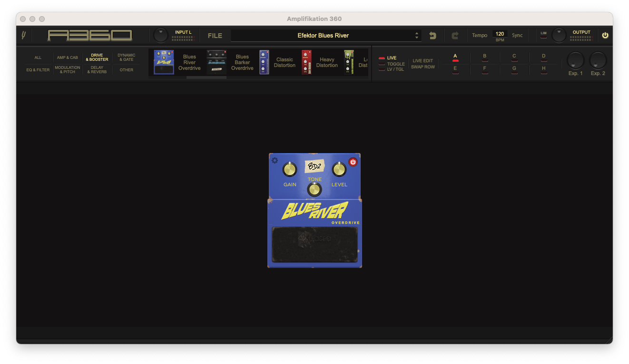Click the TONE knob on the pedal
Image resolution: width=629 pixels, height=364 pixels.
click(x=314, y=190)
